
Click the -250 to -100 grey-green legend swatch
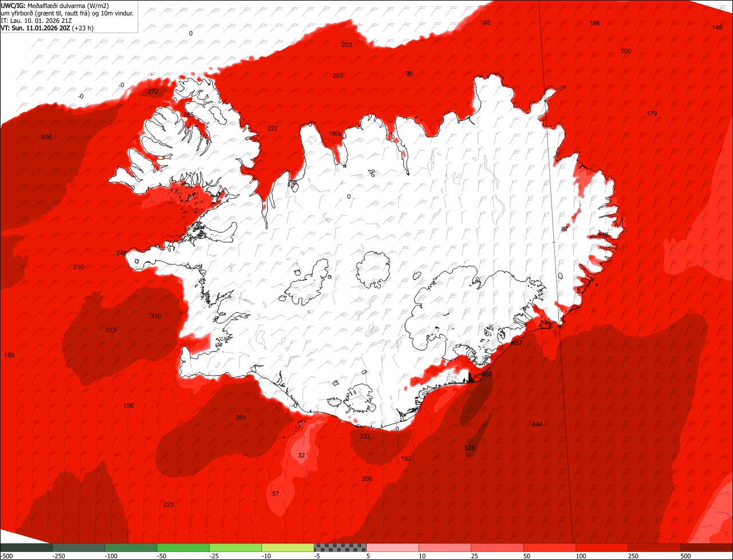[78, 547]
